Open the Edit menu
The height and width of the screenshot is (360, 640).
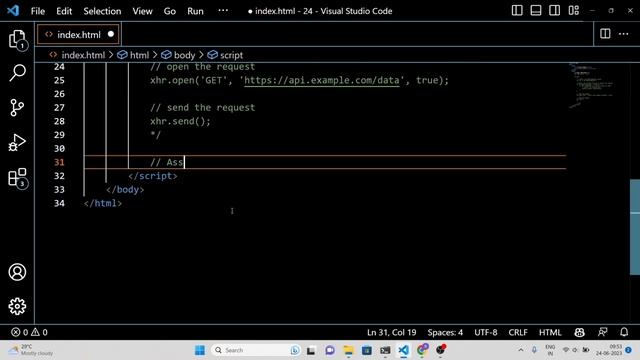(64, 11)
